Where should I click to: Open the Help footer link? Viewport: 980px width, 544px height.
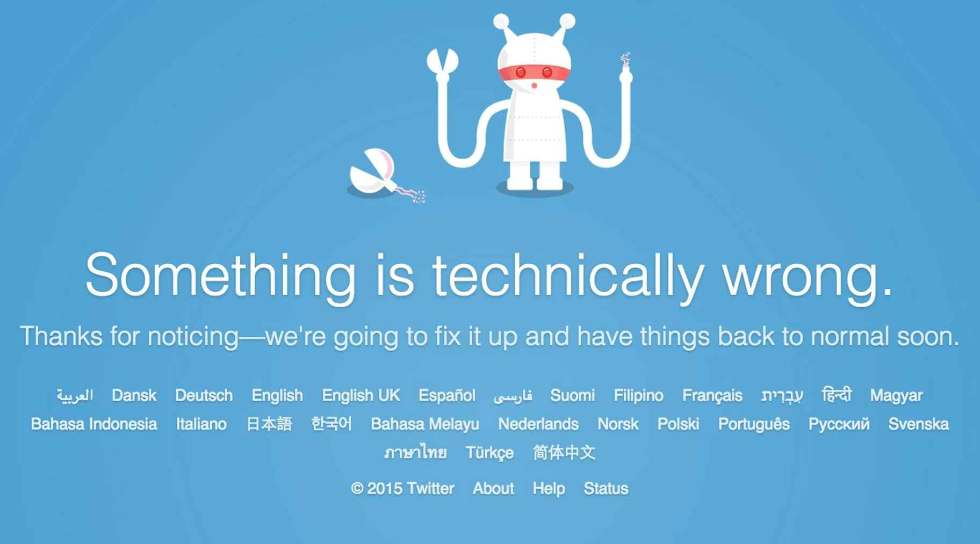[549, 489]
